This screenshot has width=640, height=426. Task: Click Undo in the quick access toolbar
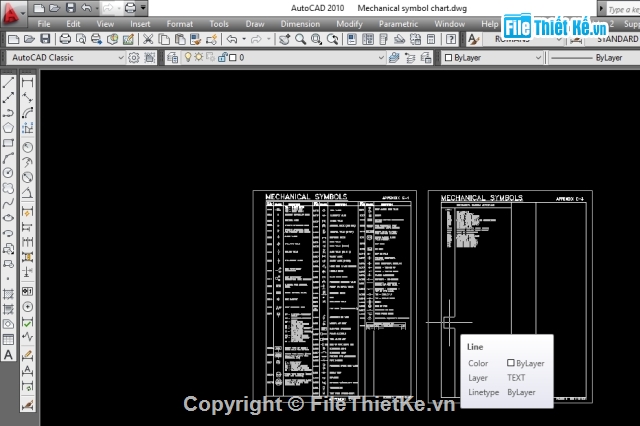[x=86, y=8]
